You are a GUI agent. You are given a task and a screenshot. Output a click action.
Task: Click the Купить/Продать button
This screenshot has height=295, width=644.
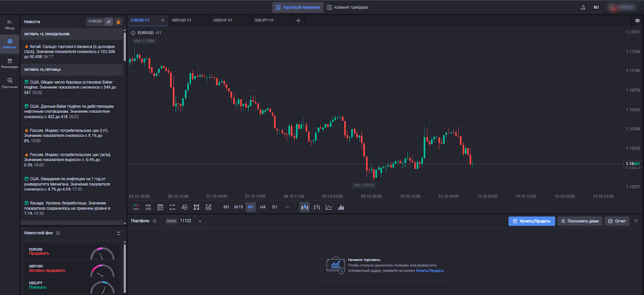tap(531, 221)
